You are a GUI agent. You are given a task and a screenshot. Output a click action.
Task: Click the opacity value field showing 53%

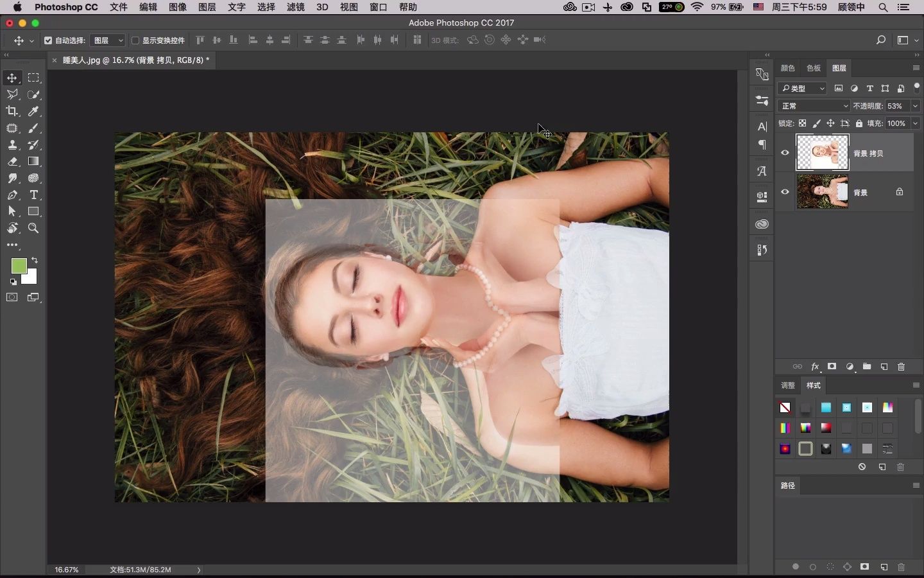[898, 106]
